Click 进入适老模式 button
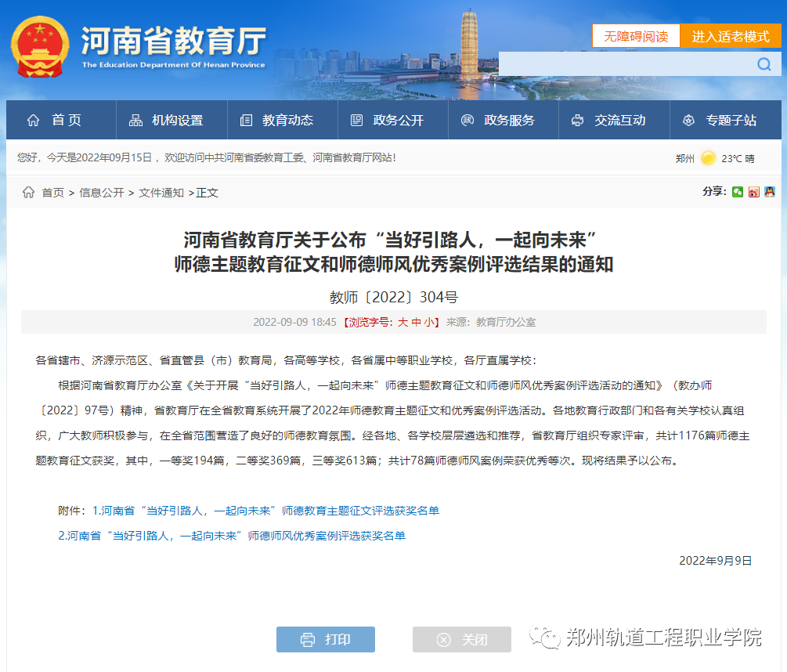This screenshot has width=787, height=672. [x=731, y=36]
